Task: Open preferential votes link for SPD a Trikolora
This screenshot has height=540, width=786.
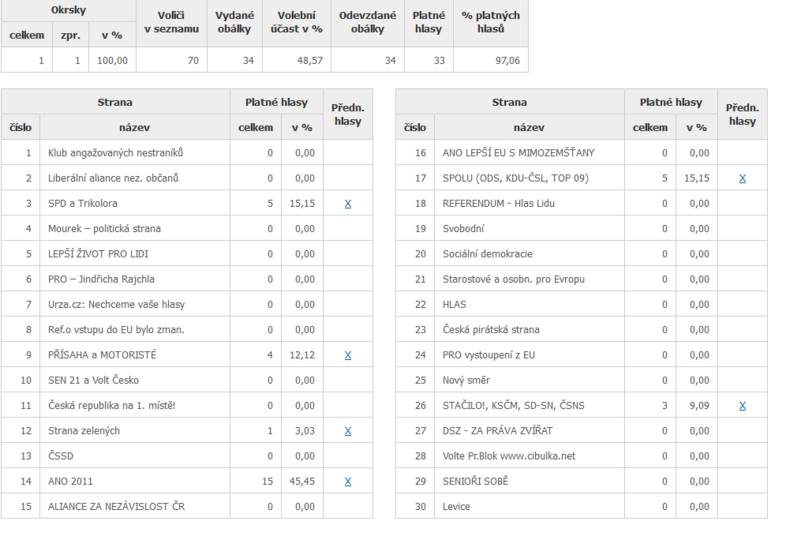Action: click(348, 203)
